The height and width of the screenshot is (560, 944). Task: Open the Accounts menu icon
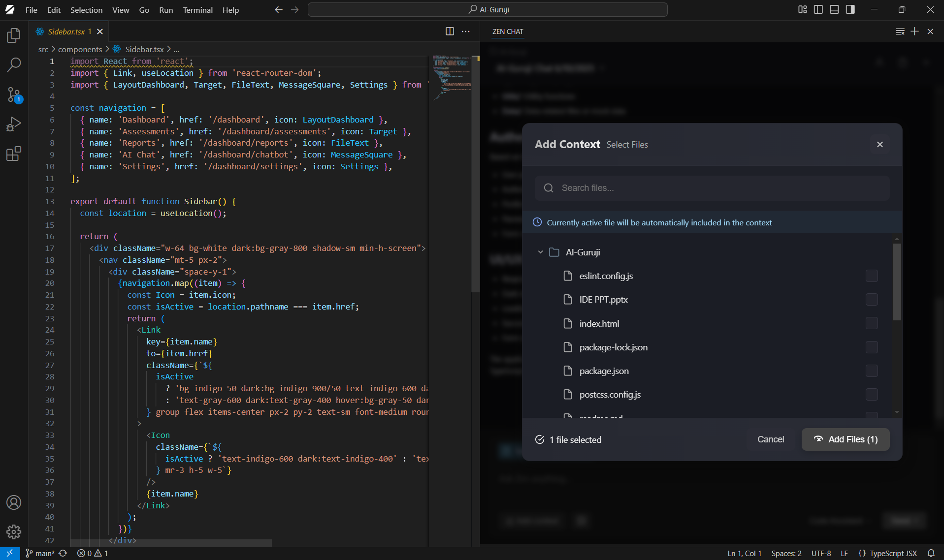point(14,502)
